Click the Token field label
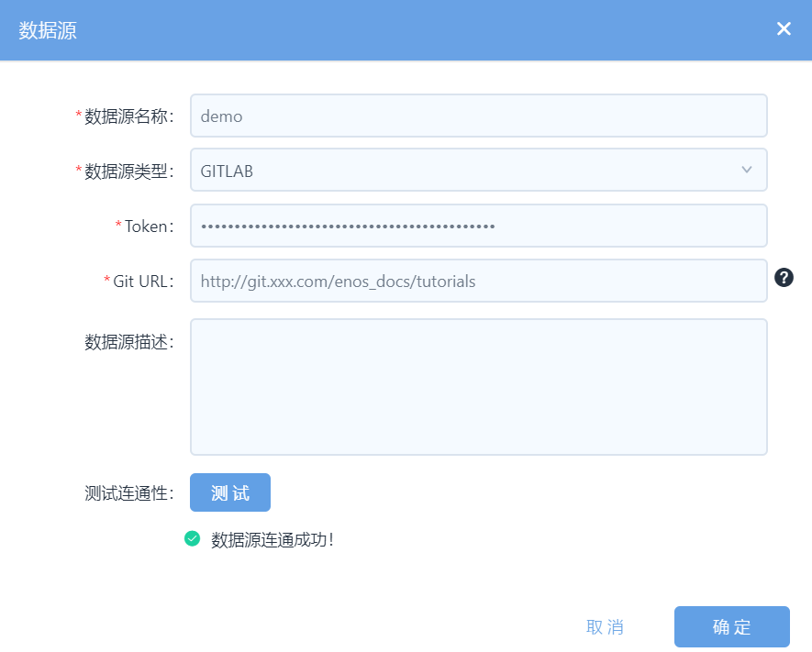 (147, 227)
